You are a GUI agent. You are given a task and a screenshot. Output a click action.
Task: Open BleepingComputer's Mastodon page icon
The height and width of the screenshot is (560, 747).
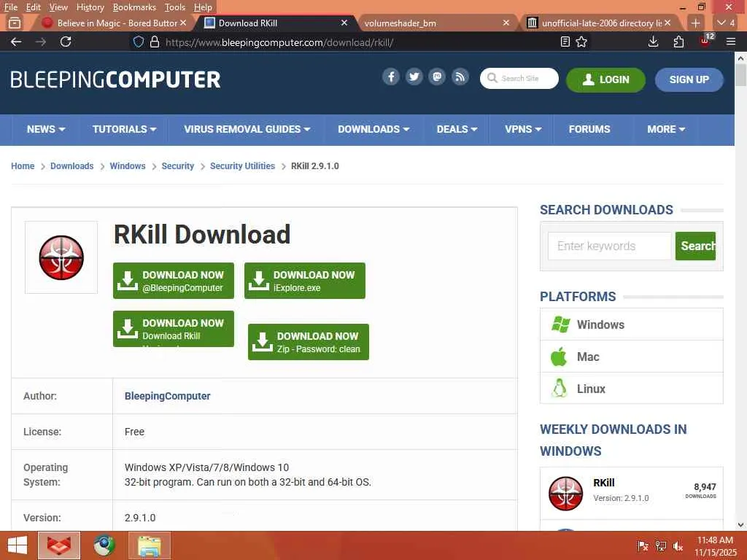(x=437, y=77)
